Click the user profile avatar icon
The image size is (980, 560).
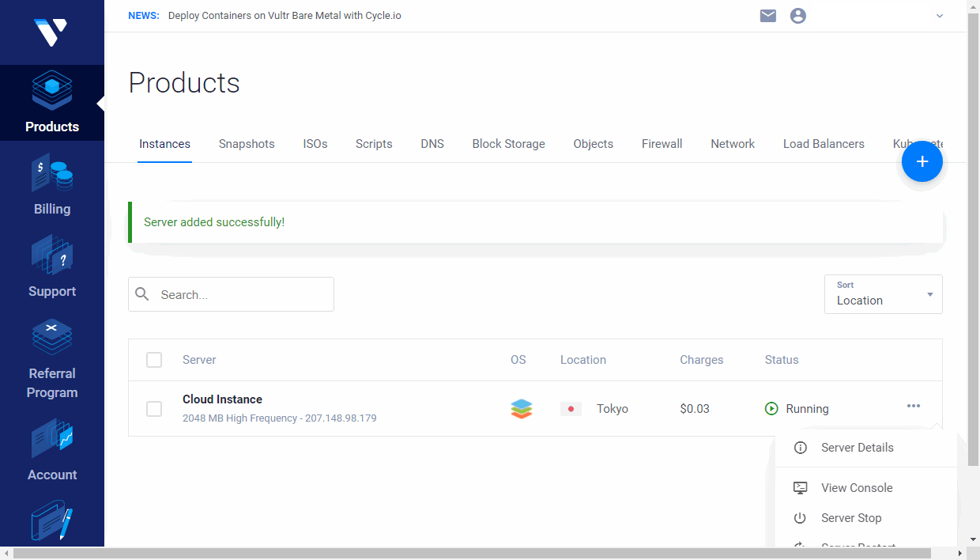click(797, 15)
